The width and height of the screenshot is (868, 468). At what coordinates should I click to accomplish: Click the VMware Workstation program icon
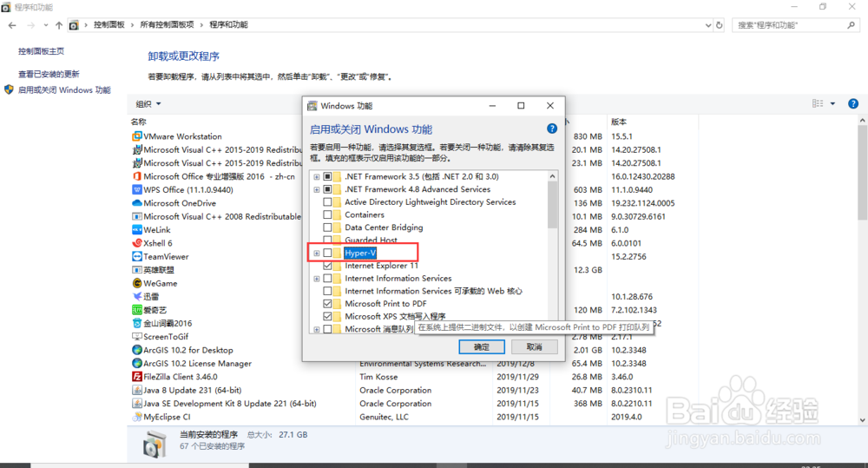(137, 136)
